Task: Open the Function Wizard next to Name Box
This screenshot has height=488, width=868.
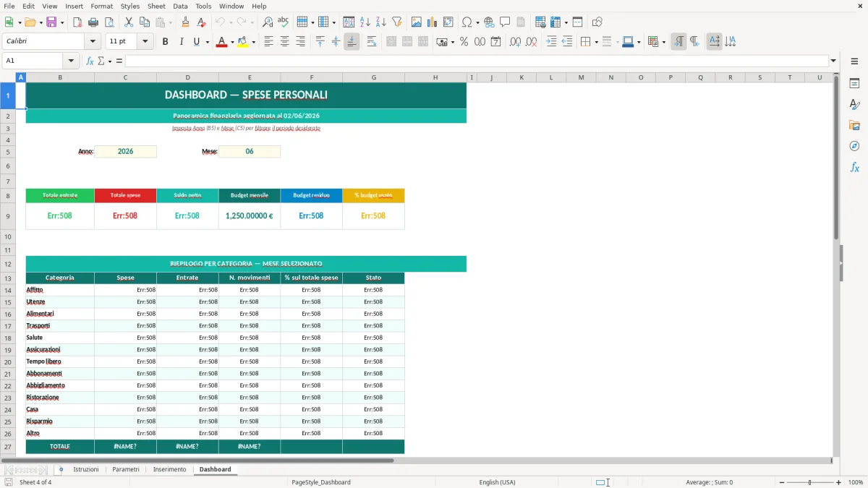Action: coord(90,61)
